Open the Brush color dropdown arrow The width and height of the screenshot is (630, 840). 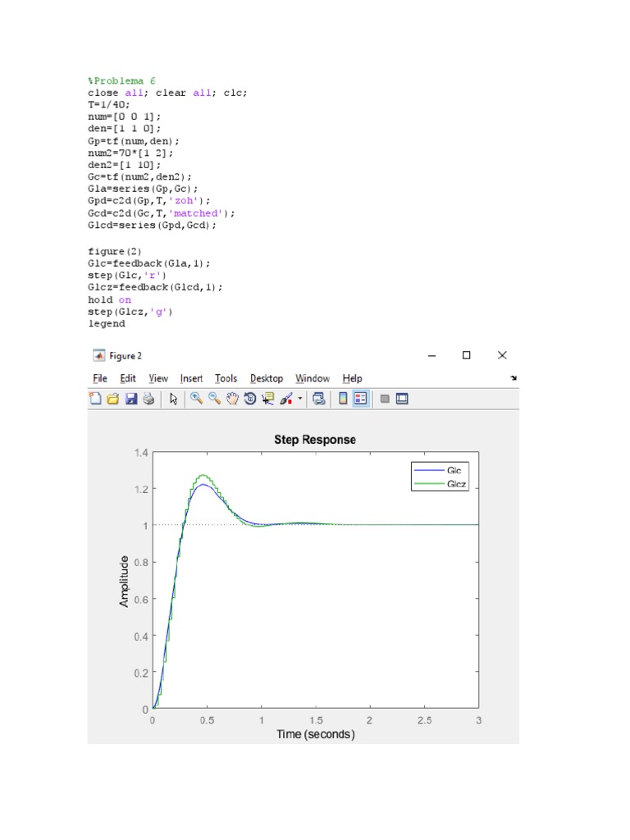pyautogui.click(x=299, y=399)
